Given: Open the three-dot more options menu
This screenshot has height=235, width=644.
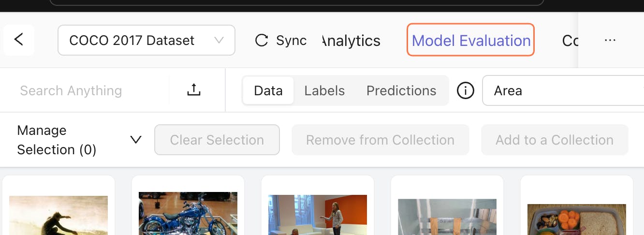Looking at the screenshot, I should (x=610, y=41).
